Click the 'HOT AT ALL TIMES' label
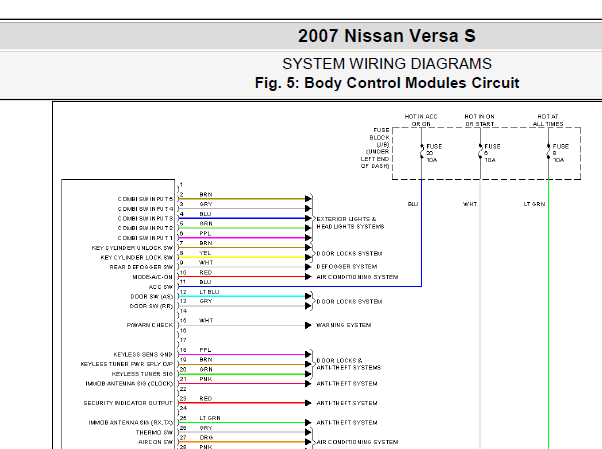 tap(548, 120)
